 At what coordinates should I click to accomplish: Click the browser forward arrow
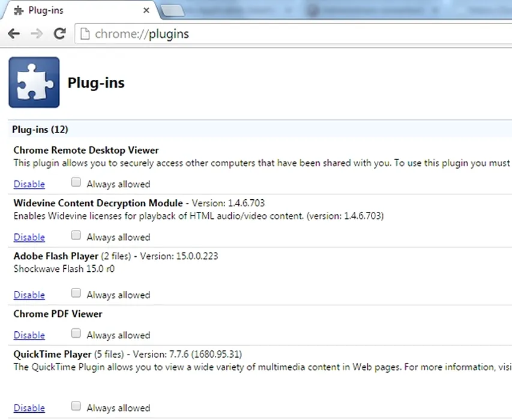tap(37, 34)
